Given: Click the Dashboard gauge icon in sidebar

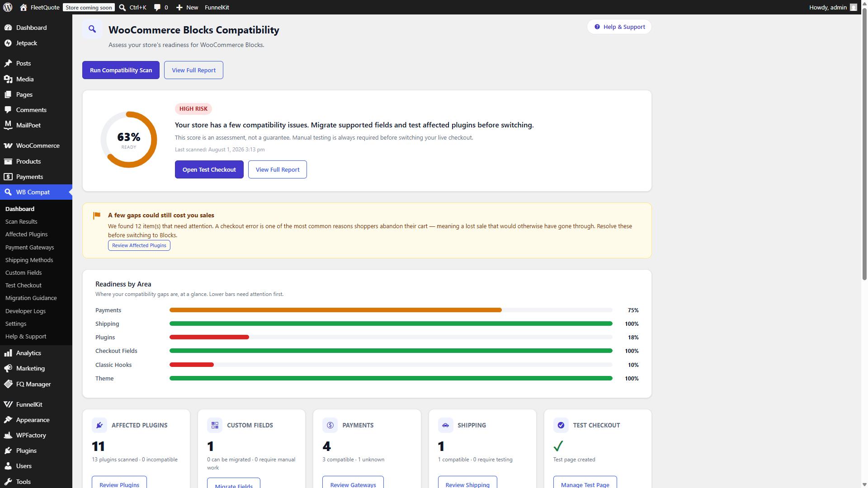Looking at the screenshot, I should pyautogui.click(x=8, y=28).
